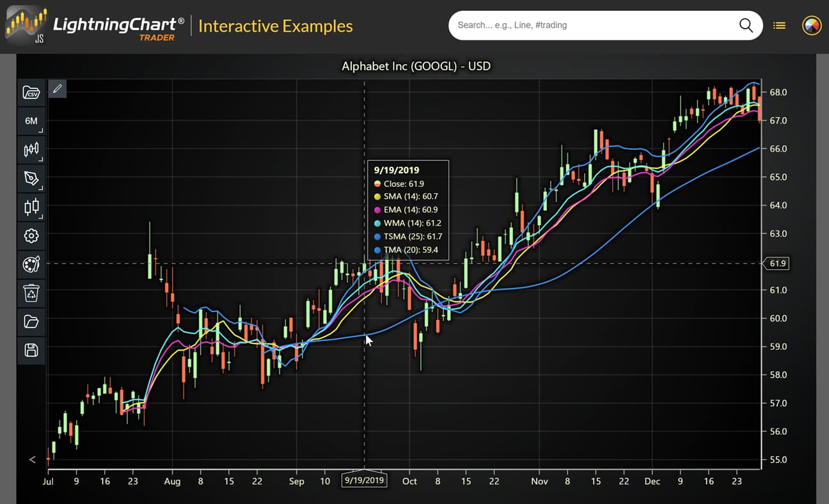Expand the chart type selector in left toolbar

click(x=31, y=150)
